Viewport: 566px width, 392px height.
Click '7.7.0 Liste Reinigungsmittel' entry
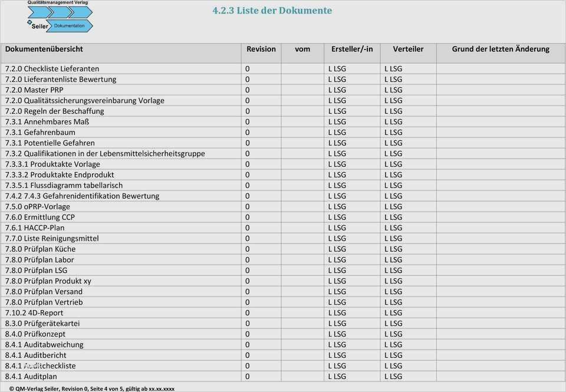tap(52, 239)
